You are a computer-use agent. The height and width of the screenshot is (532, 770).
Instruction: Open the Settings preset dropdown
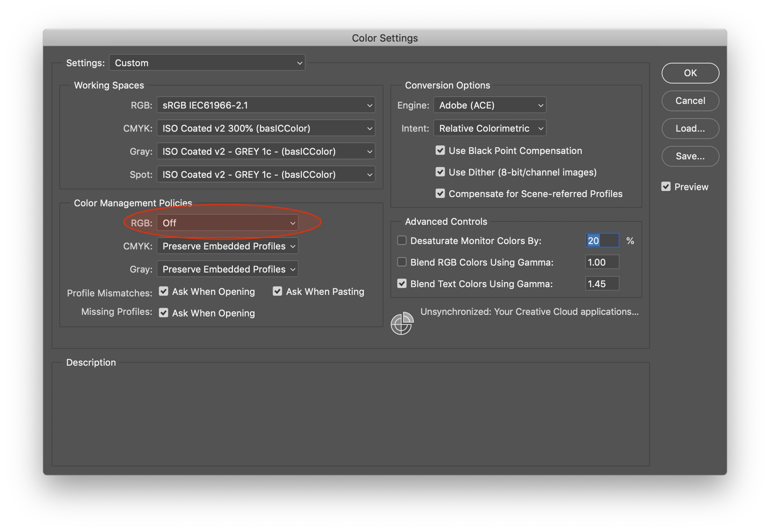pyautogui.click(x=207, y=63)
